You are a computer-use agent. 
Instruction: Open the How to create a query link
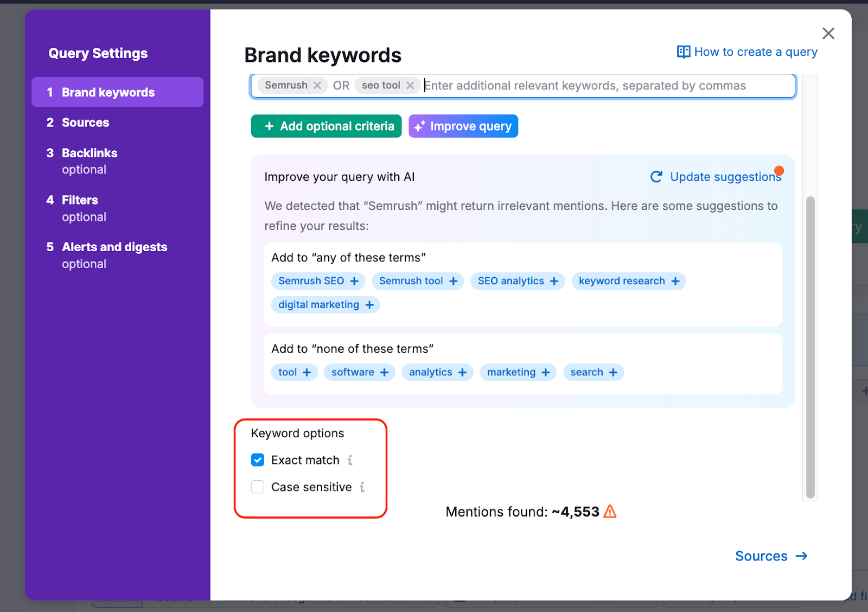click(755, 52)
